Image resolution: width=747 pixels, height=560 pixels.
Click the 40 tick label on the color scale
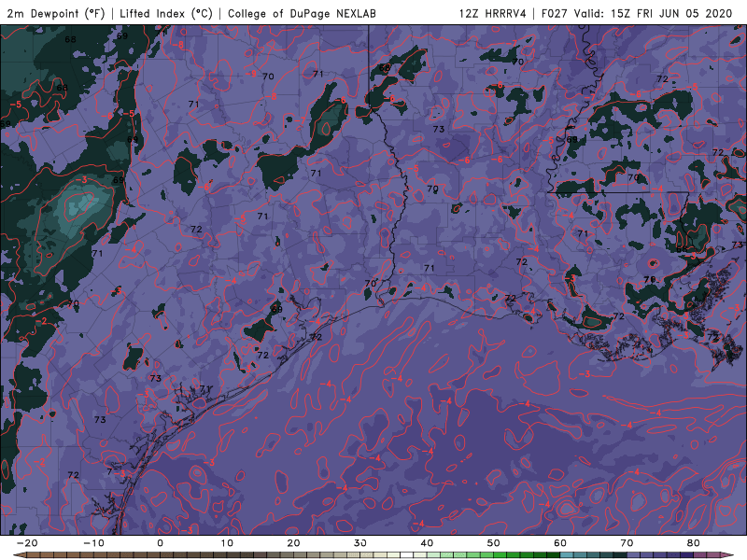click(x=427, y=543)
